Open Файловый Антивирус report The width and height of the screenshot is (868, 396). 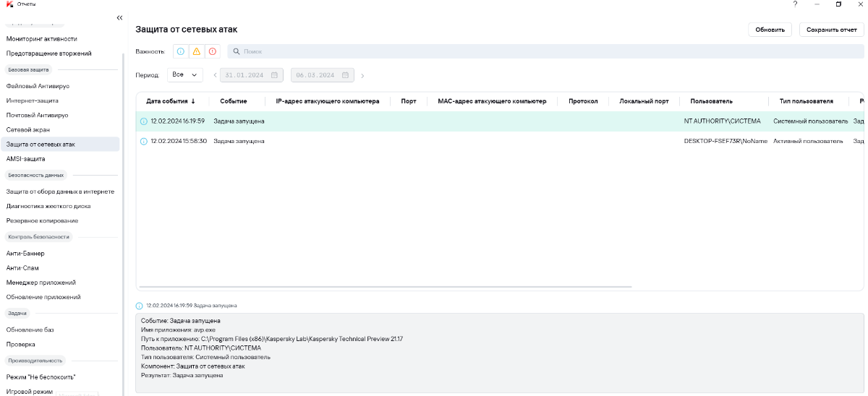[x=38, y=86]
